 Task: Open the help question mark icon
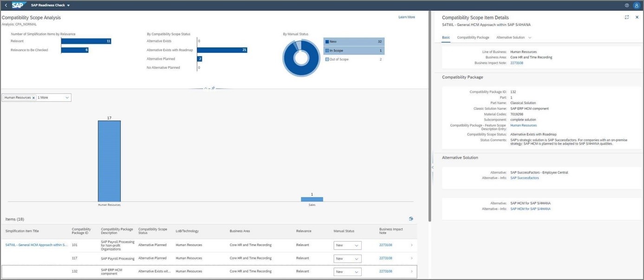626,5
